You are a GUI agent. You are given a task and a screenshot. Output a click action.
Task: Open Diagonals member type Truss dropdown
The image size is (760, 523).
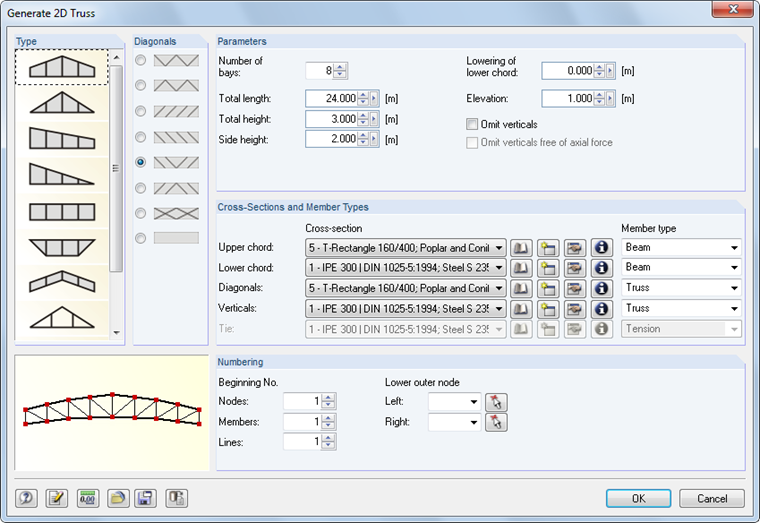pos(681,288)
